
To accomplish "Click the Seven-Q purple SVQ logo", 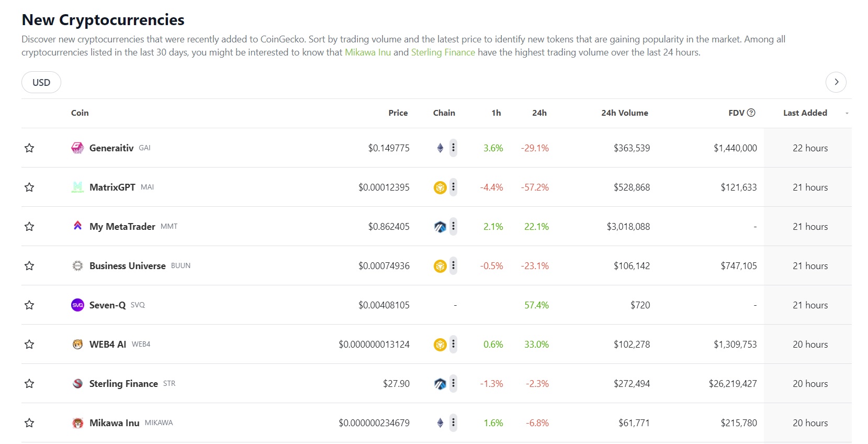I will point(77,305).
